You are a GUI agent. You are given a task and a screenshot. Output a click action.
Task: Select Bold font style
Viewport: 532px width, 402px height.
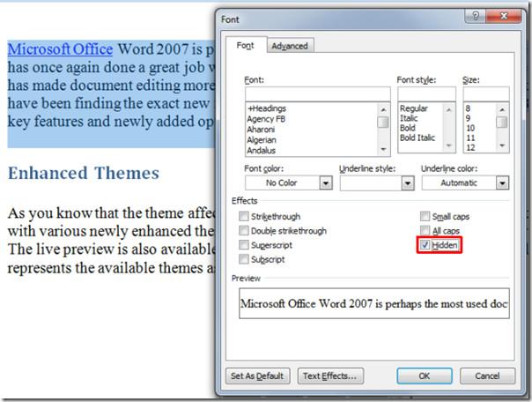pos(408,128)
